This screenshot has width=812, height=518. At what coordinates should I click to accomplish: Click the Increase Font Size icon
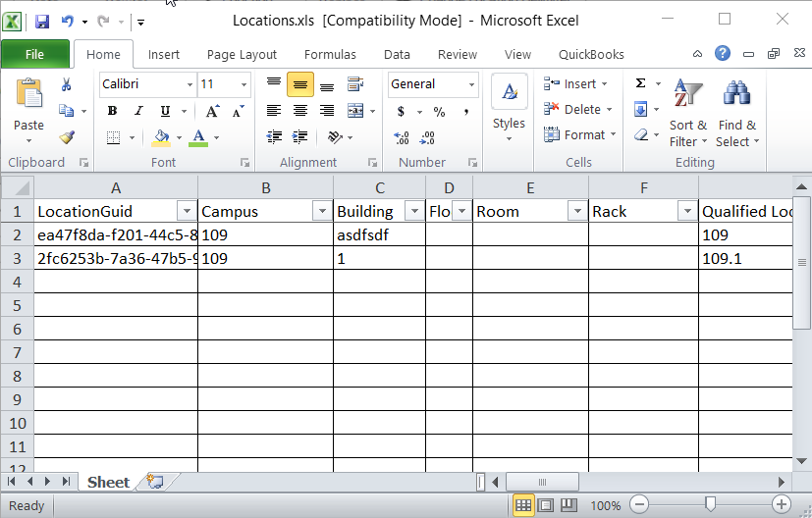tap(212, 111)
